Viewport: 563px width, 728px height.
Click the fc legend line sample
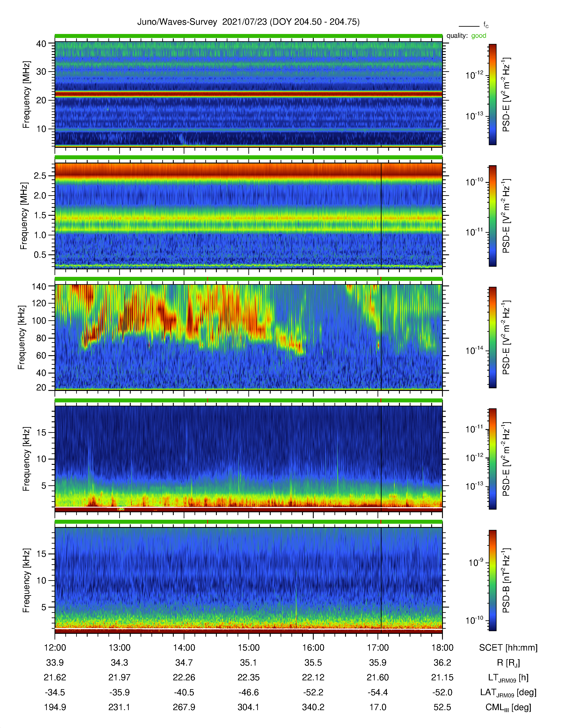tap(469, 26)
